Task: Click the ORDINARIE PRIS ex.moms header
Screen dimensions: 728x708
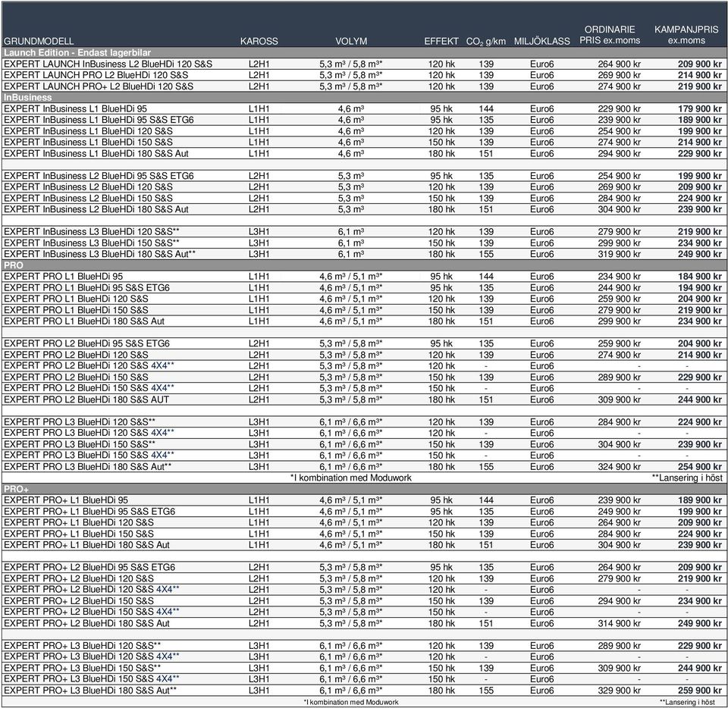Action: 610,35
